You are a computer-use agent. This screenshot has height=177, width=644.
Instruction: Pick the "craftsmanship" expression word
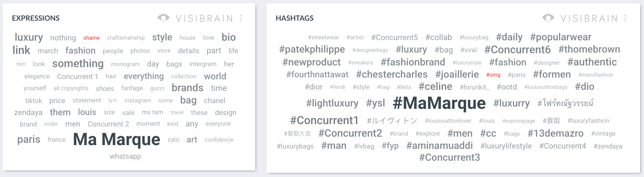(126, 38)
